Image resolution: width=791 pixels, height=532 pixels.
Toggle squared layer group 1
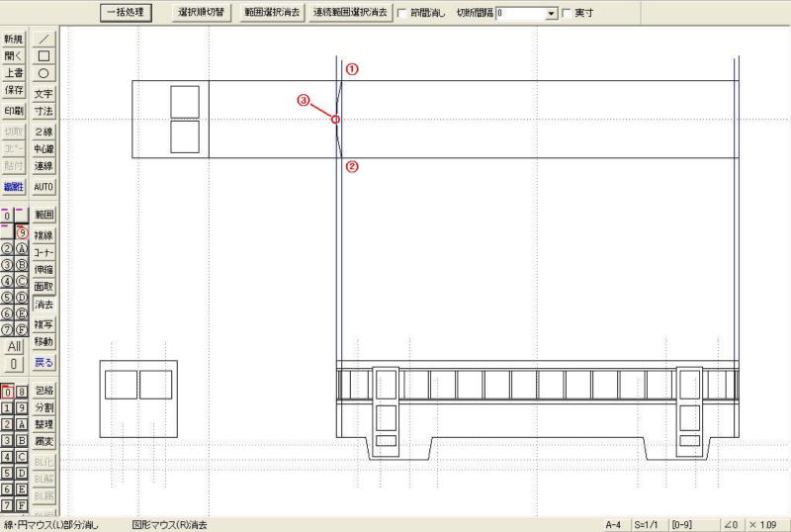click(7, 407)
